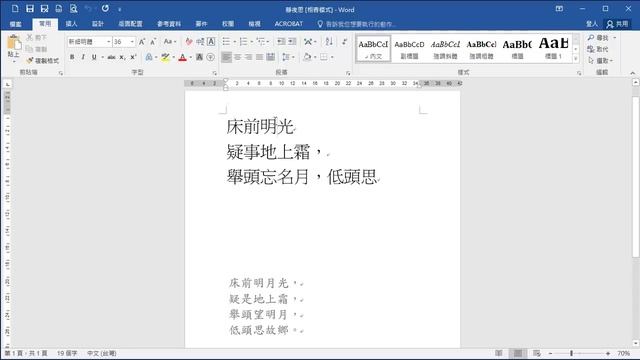The width and height of the screenshot is (640, 360).
Task: Click the yellow text highlight color button
Action: (x=165, y=57)
